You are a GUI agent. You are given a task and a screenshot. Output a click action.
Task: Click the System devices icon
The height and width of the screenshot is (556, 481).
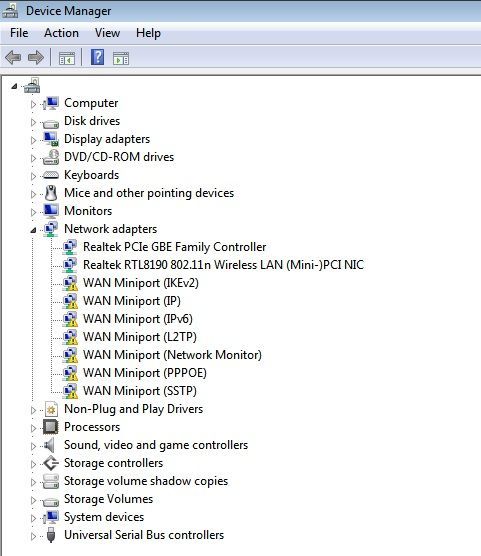click(51, 517)
